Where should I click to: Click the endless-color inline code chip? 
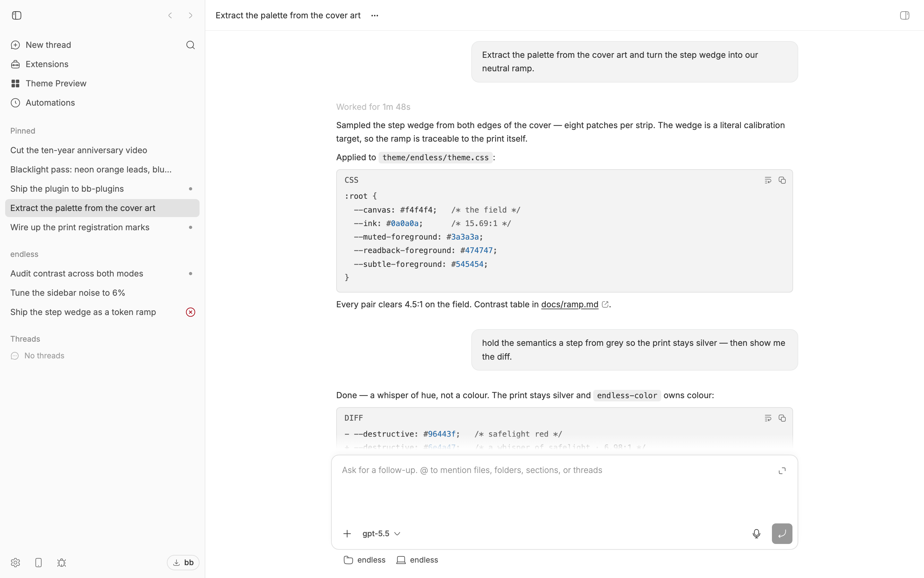click(x=627, y=396)
